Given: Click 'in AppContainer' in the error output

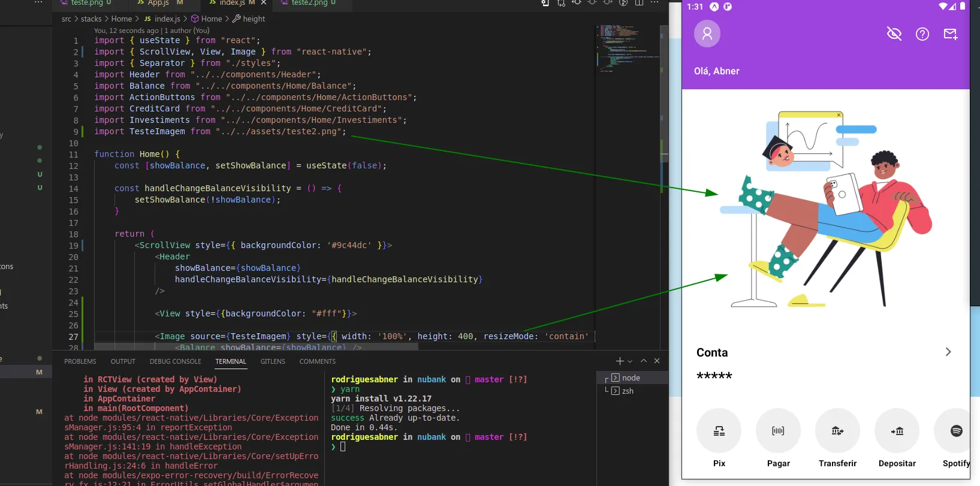Looking at the screenshot, I should pyautogui.click(x=119, y=399).
